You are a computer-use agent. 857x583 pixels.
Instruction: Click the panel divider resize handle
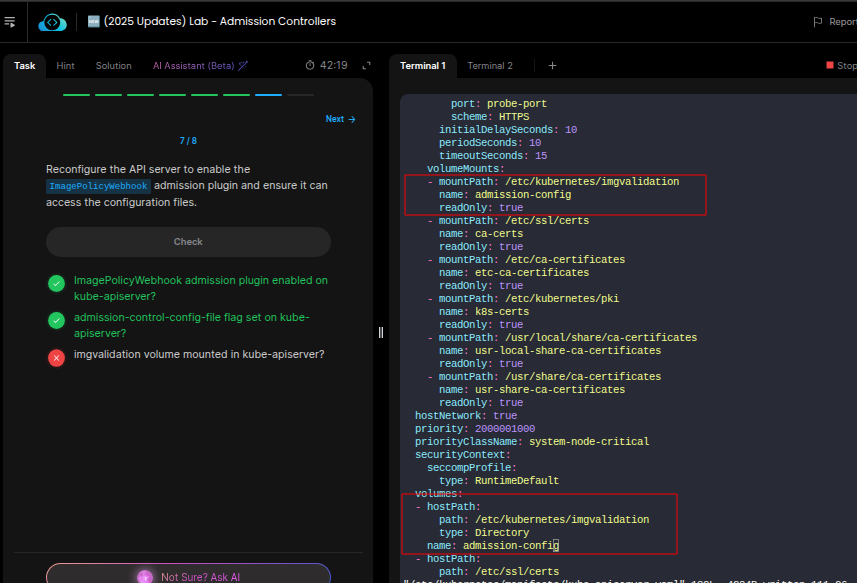coord(381,332)
